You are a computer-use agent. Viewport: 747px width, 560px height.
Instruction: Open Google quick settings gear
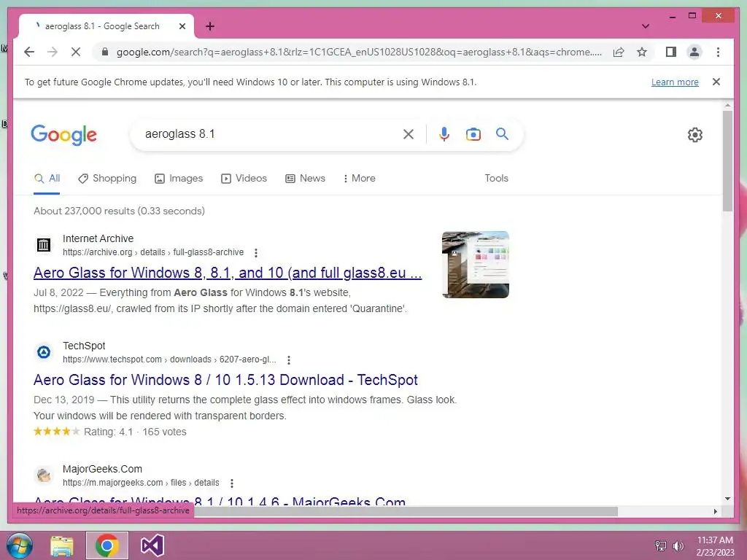click(x=695, y=135)
